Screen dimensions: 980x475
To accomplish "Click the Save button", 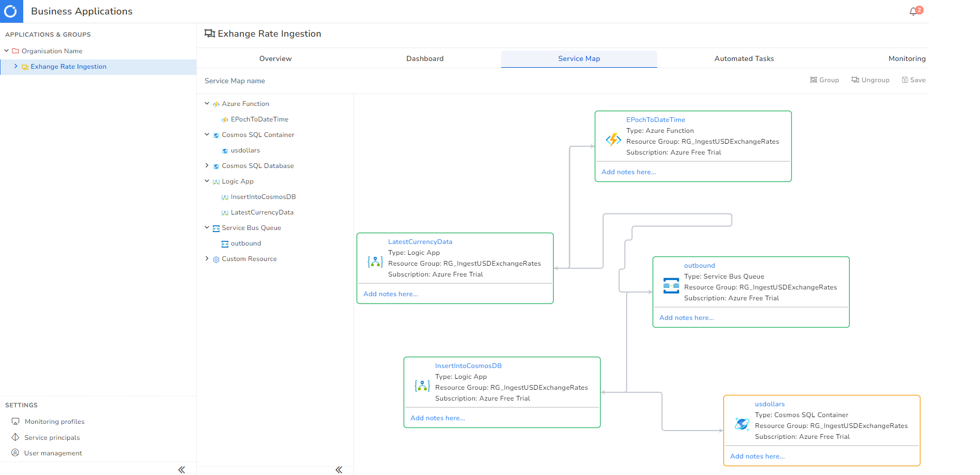I will click(x=913, y=80).
